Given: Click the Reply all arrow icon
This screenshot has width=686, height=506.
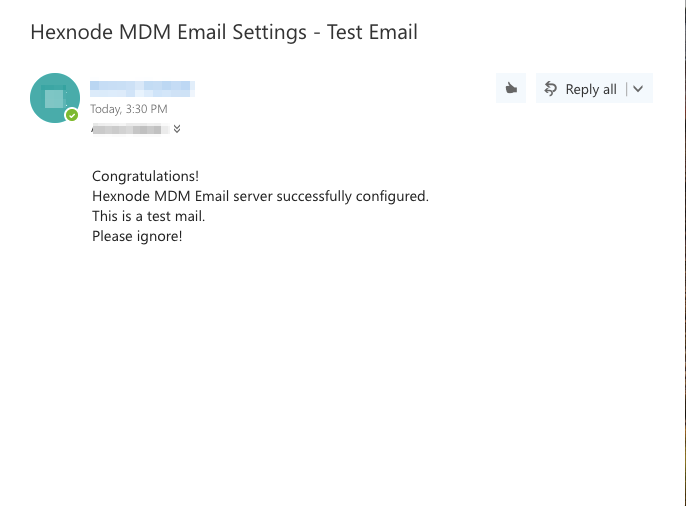Looking at the screenshot, I should (x=550, y=89).
